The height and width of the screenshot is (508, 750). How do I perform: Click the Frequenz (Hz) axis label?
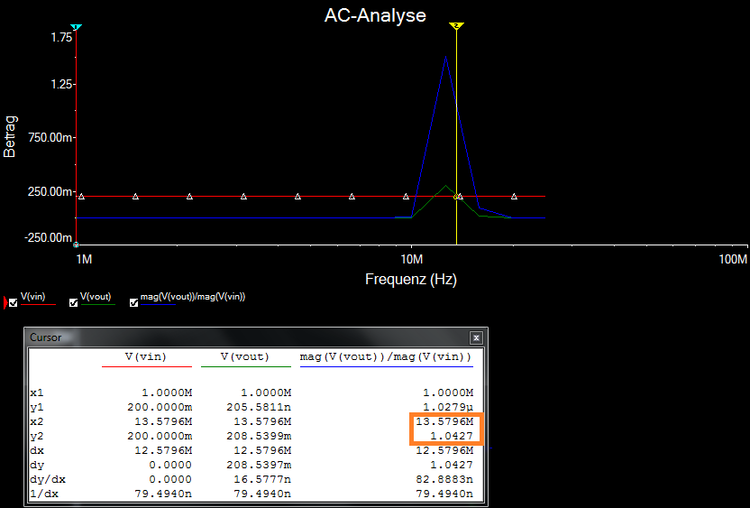point(411,280)
